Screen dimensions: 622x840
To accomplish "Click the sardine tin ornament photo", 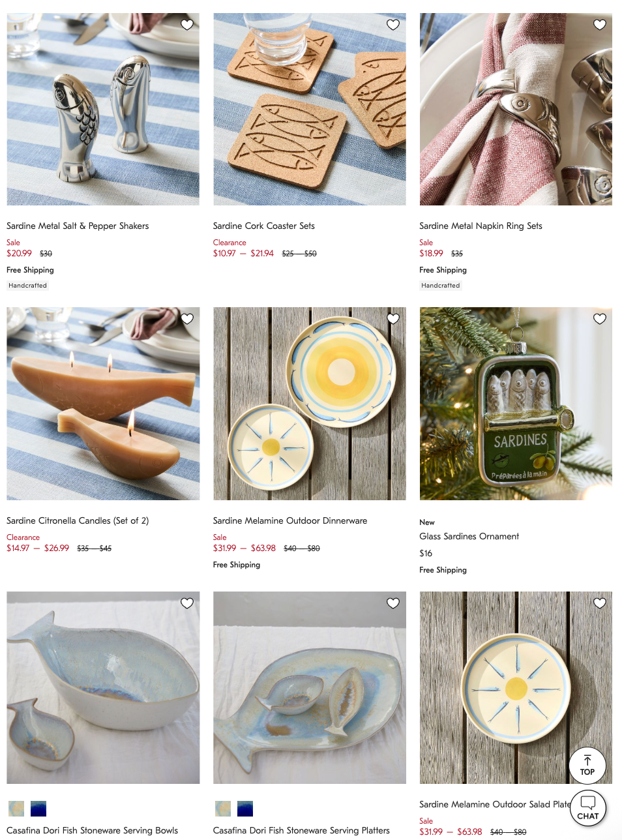I will pyautogui.click(x=516, y=404).
